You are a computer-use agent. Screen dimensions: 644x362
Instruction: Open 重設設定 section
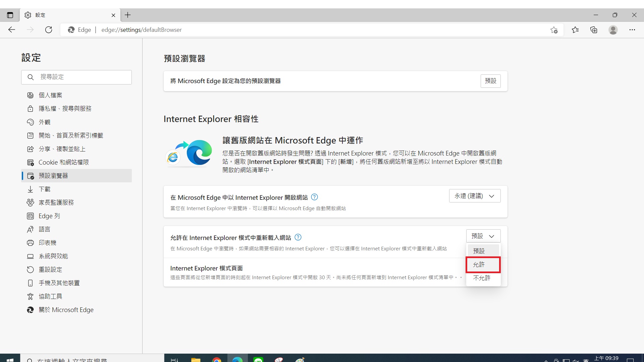(77, 269)
